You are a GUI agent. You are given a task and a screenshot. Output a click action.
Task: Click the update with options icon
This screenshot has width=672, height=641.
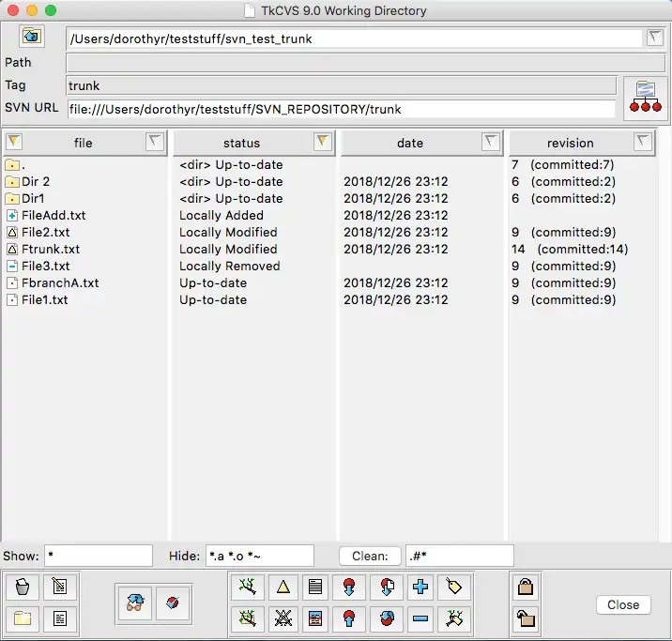pos(387,587)
